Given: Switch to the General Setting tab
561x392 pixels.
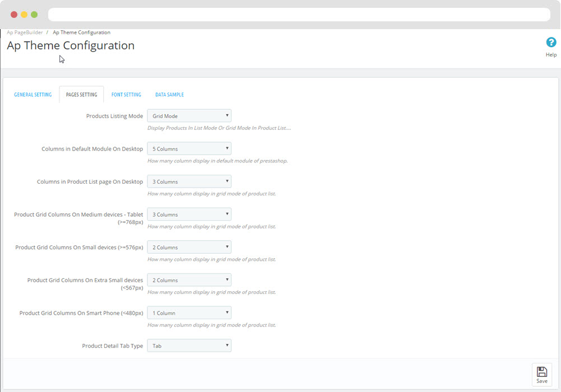Looking at the screenshot, I should [33, 95].
